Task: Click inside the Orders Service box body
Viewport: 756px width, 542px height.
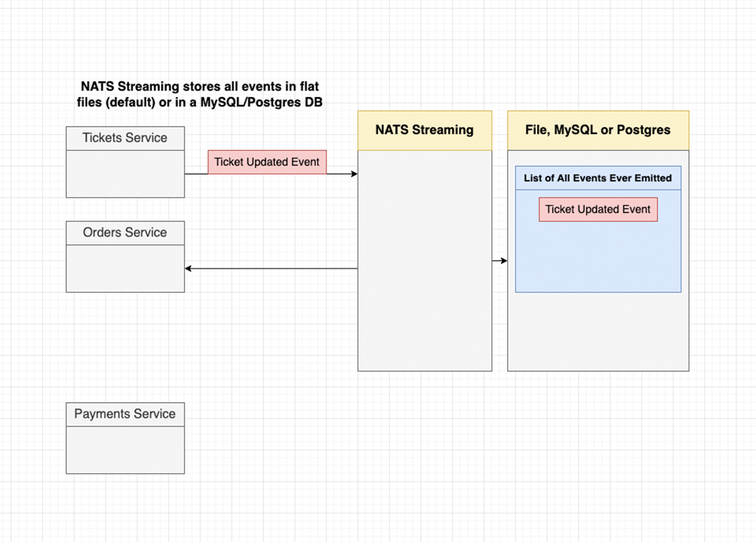Action: 125,269
